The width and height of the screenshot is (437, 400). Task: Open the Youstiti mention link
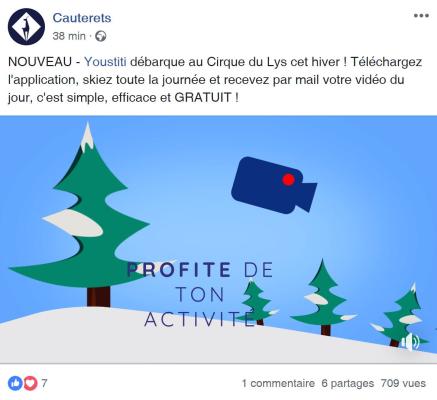(x=105, y=62)
